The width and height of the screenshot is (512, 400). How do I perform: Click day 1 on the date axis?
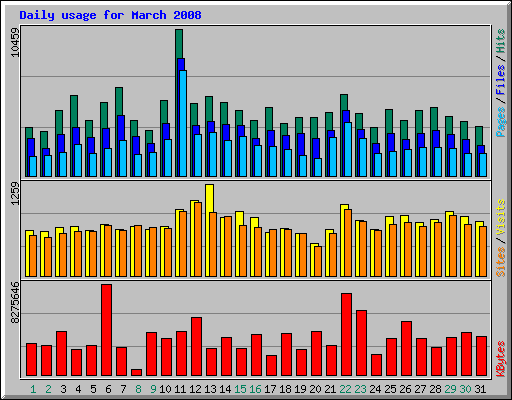(x=33, y=389)
